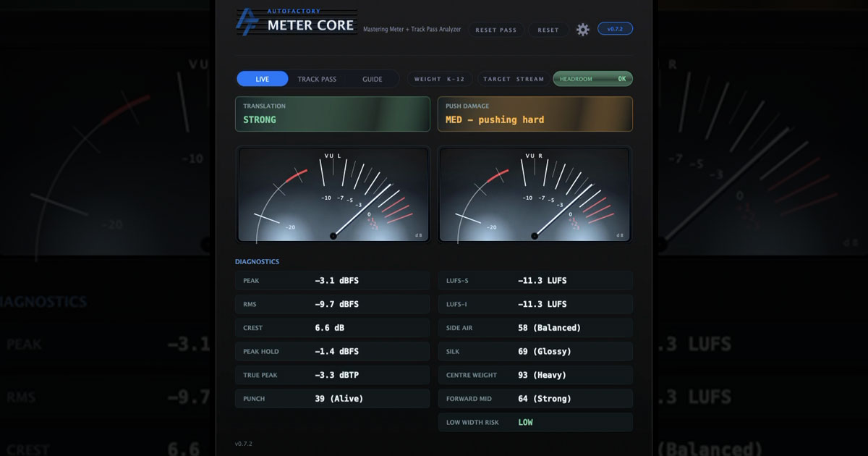Viewport: 868px width, 456px height.
Task: Click the VU L meter display
Action: [333, 195]
